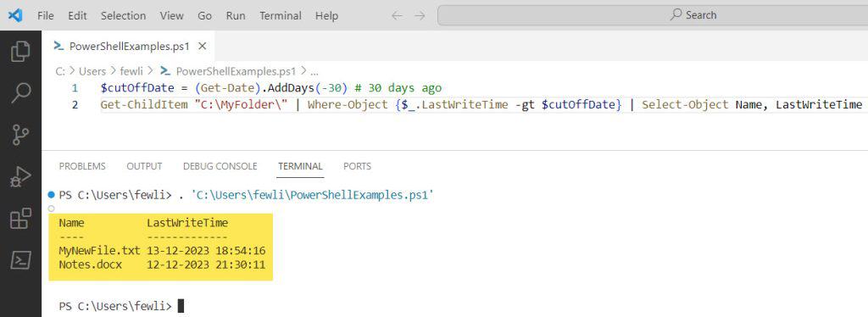868x317 pixels.
Task: Click the blue command decoration dot
Action: click(52, 195)
